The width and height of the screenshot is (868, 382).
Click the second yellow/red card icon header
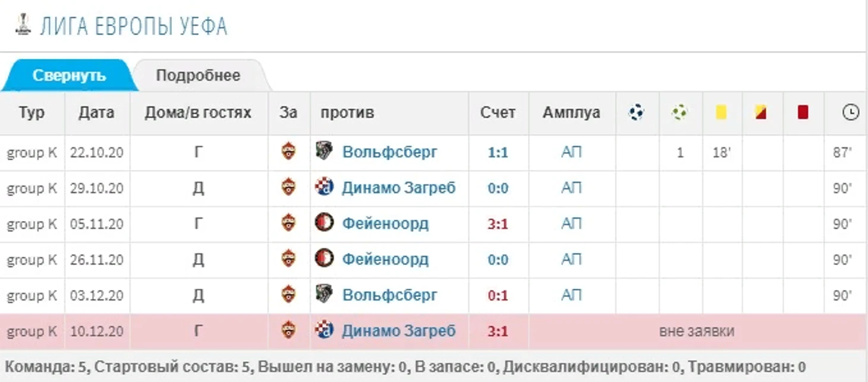coord(762,112)
